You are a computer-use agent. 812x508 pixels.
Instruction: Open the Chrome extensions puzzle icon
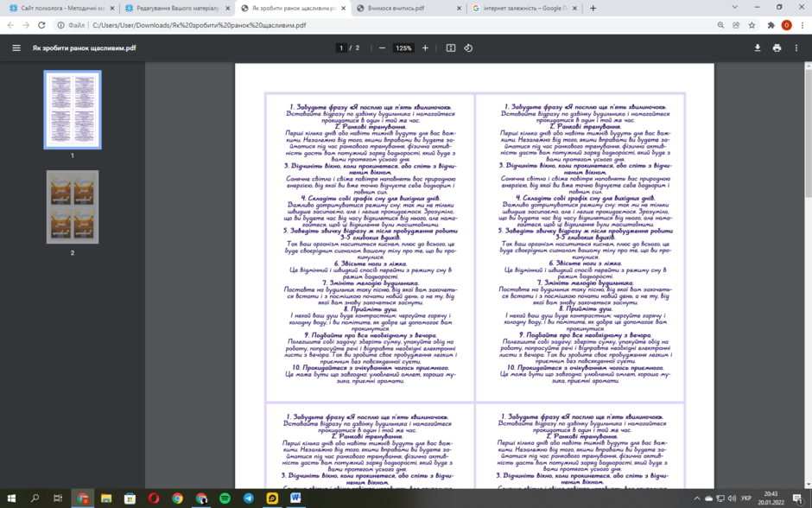771,25
